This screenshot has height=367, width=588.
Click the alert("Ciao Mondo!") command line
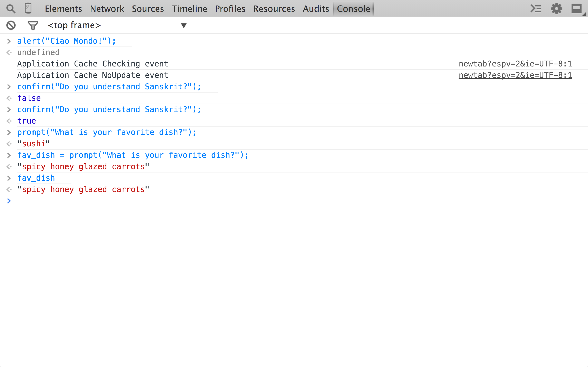[x=67, y=41]
